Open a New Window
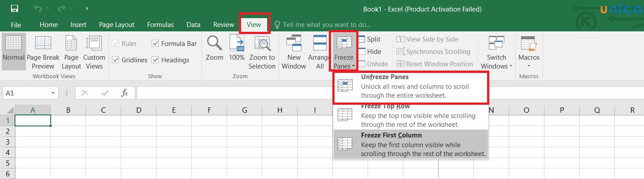The width and height of the screenshot is (644, 179). (x=294, y=52)
